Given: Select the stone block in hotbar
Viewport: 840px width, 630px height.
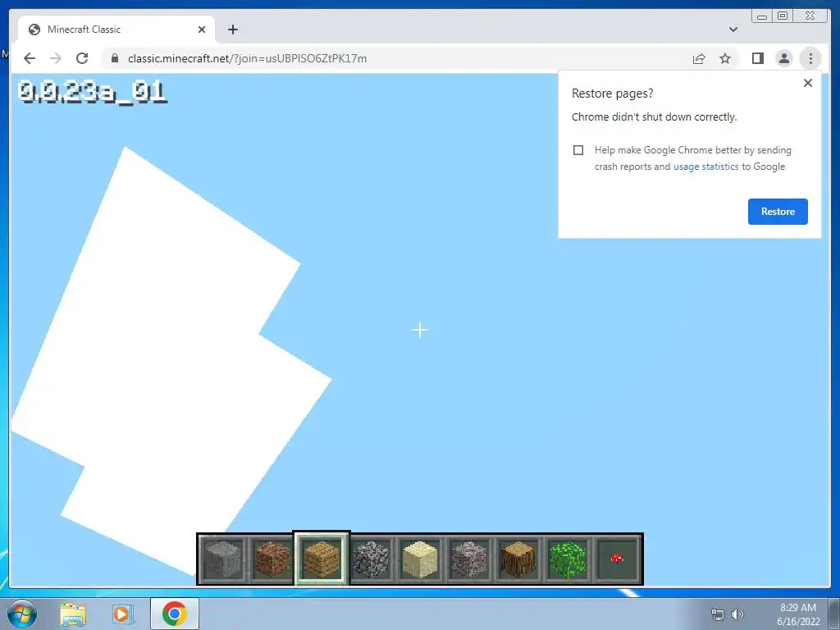Looking at the screenshot, I should (223, 559).
